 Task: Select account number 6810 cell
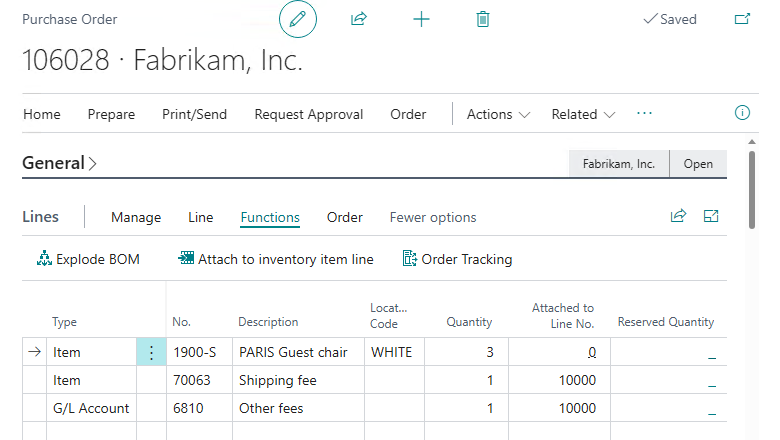click(x=199, y=408)
